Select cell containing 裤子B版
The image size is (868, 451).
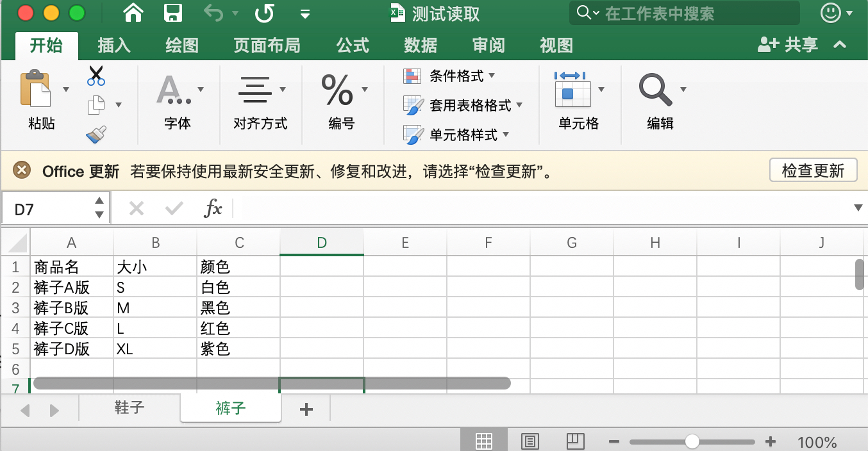coord(72,308)
